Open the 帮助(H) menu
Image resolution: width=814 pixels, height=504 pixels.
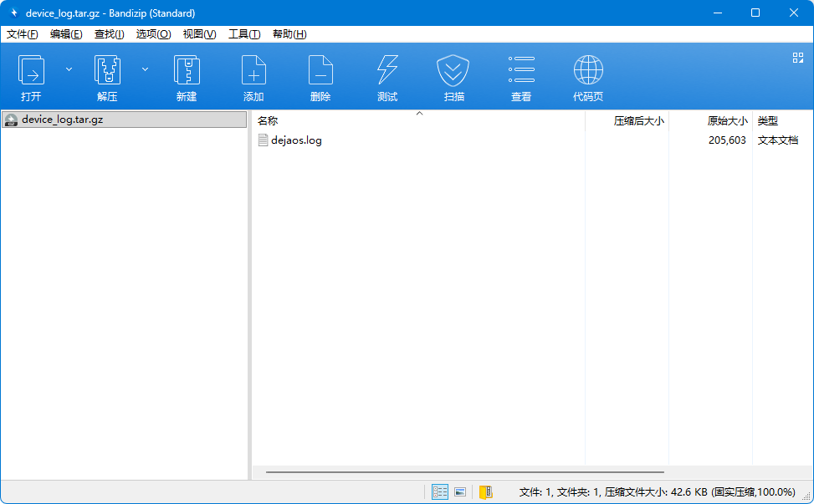tap(289, 34)
